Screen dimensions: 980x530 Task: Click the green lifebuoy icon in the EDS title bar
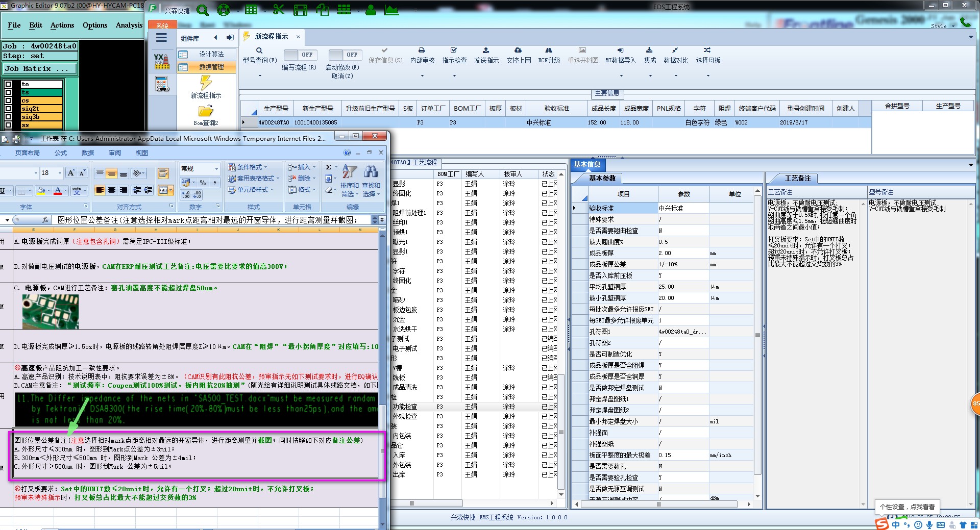[x=224, y=10]
